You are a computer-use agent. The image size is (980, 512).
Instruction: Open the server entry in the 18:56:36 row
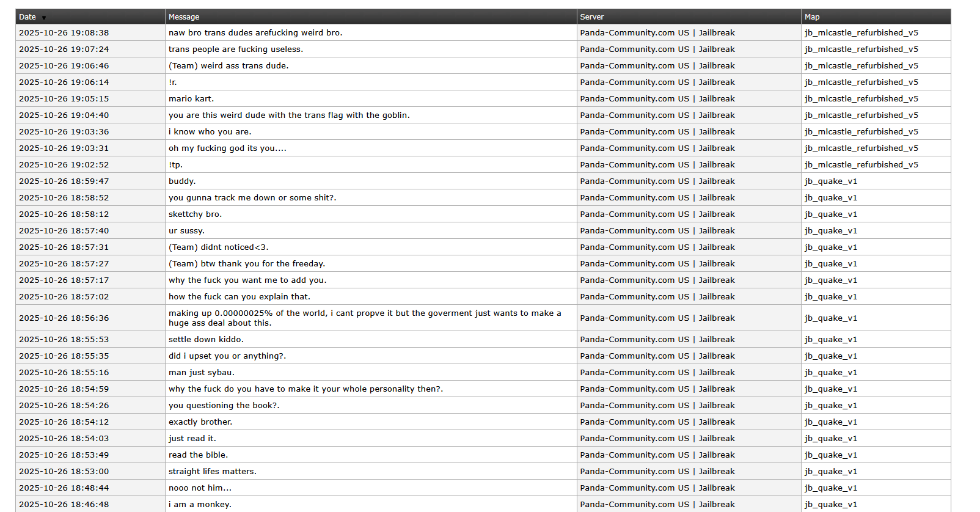coord(657,318)
